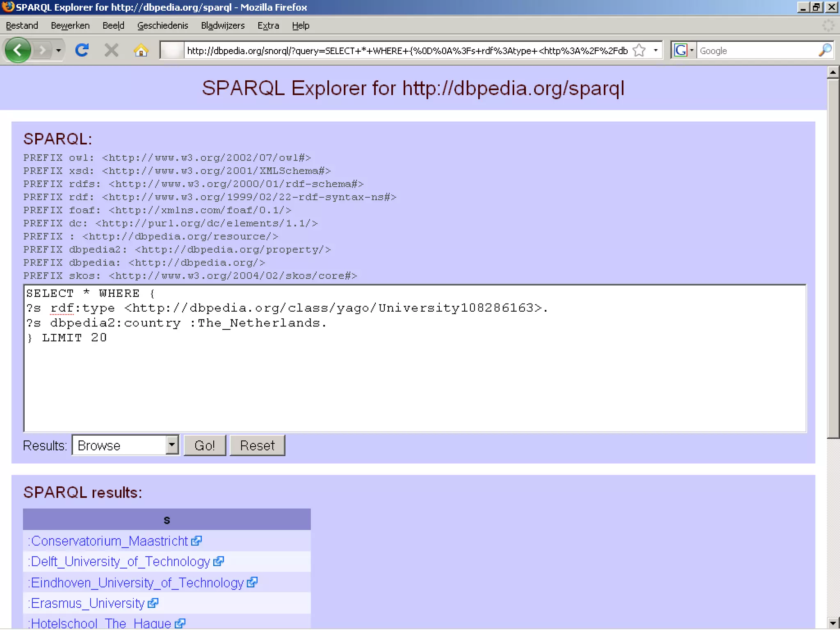The height and width of the screenshot is (630, 840).
Task: Click the blue Reload page icon
Action: [x=82, y=50]
